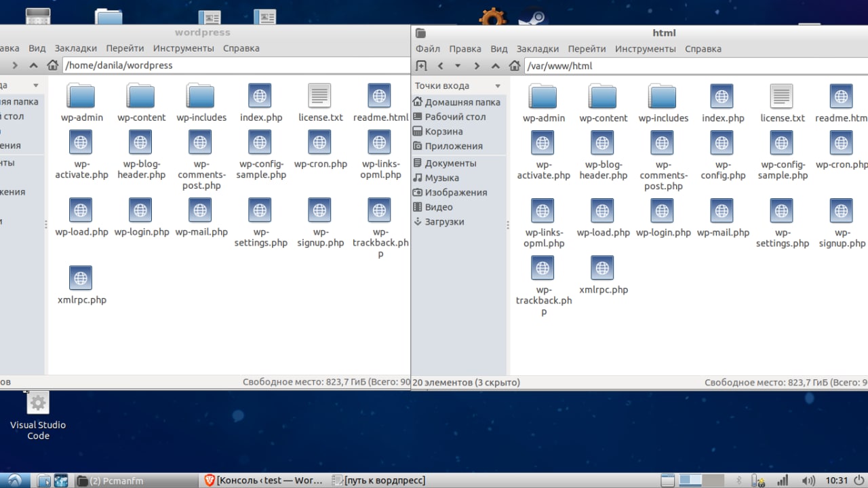Screen dimensions: 868x488
Task: Click the /var/www/html address field
Action: (x=696, y=66)
